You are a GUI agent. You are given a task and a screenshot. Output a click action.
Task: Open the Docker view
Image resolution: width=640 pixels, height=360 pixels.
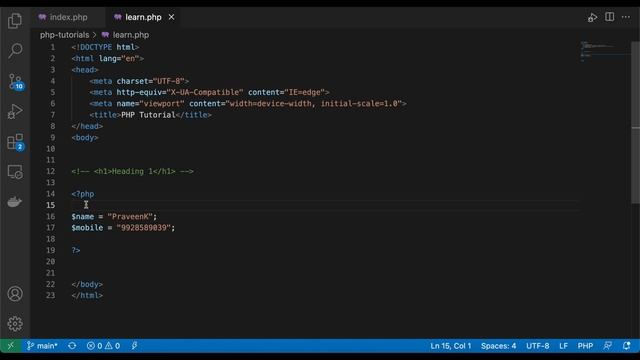[15, 202]
